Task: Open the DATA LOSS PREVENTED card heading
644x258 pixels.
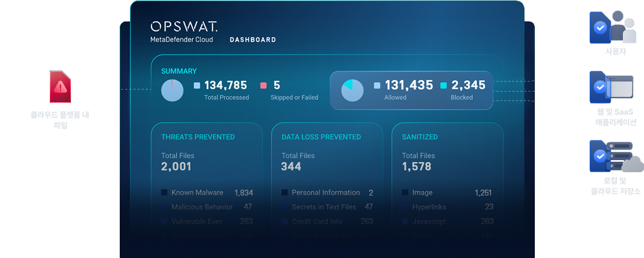Action: pyautogui.click(x=321, y=137)
